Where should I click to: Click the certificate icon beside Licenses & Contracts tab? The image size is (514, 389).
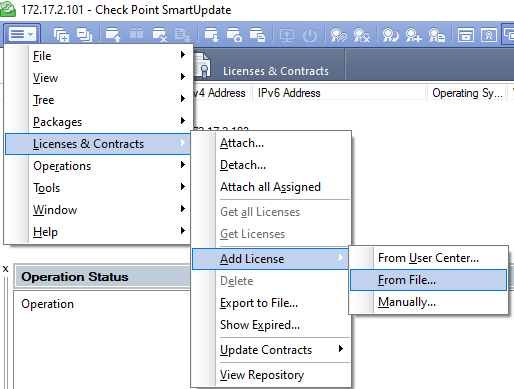pos(202,66)
